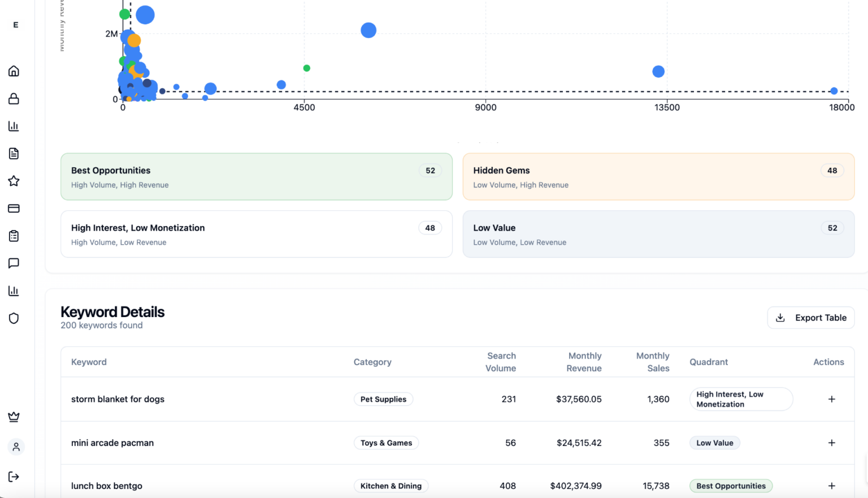This screenshot has height=498, width=868.
Task: Click the logout icon in sidebar
Action: tap(14, 477)
